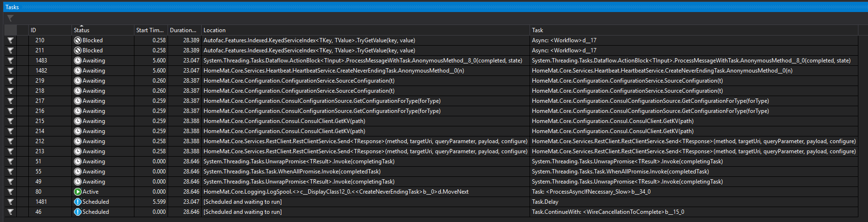Click the Awaiting clock icon of task 51
Viewport: 868px width, 222px height.
(77, 161)
